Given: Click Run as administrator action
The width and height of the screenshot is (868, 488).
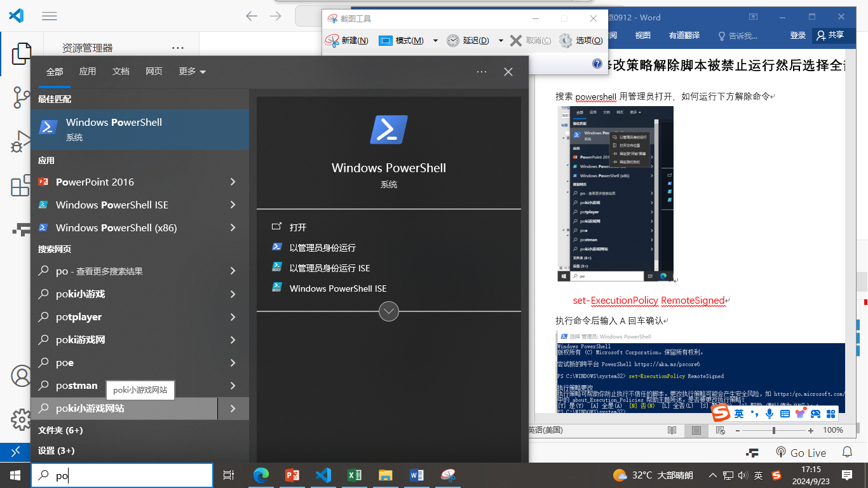Looking at the screenshot, I should (389, 247).
